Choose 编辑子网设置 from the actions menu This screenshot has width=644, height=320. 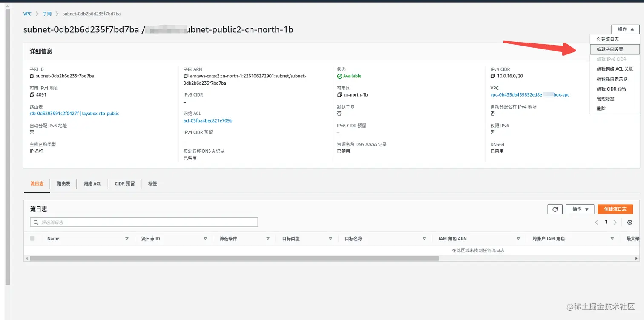[x=615, y=49]
